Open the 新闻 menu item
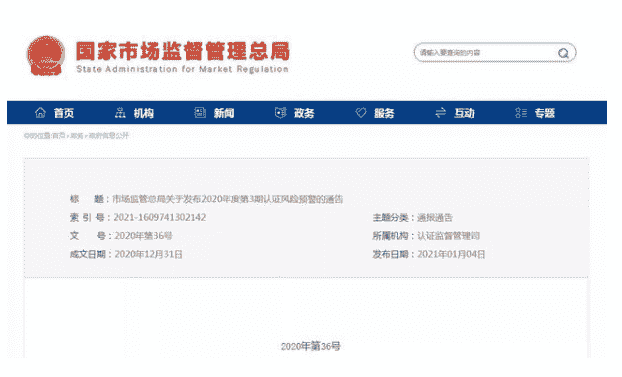The height and width of the screenshot is (377, 622). coord(224,113)
